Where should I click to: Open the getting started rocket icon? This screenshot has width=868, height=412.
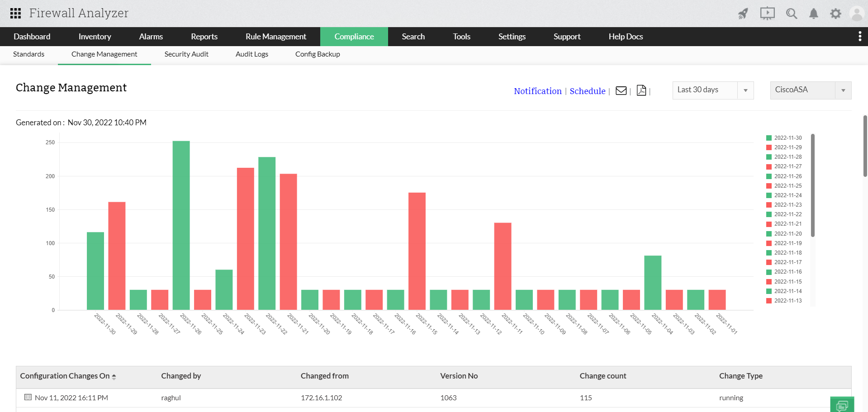pos(742,14)
